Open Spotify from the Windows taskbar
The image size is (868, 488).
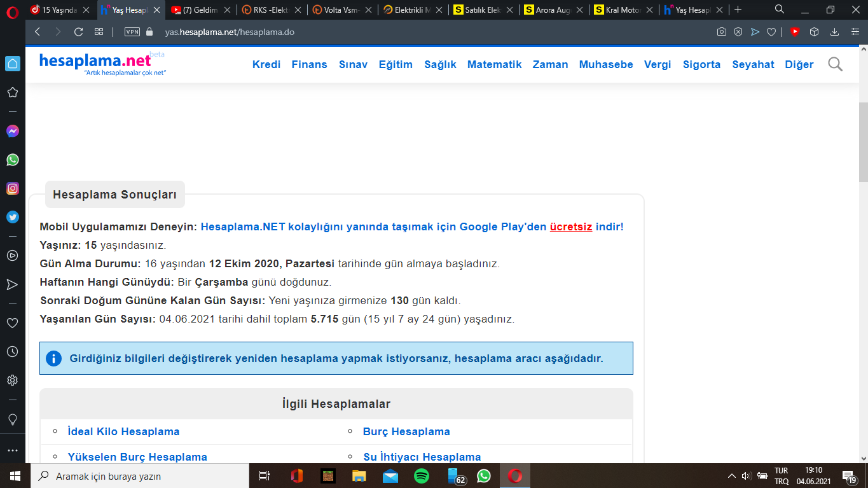[x=421, y=476]
